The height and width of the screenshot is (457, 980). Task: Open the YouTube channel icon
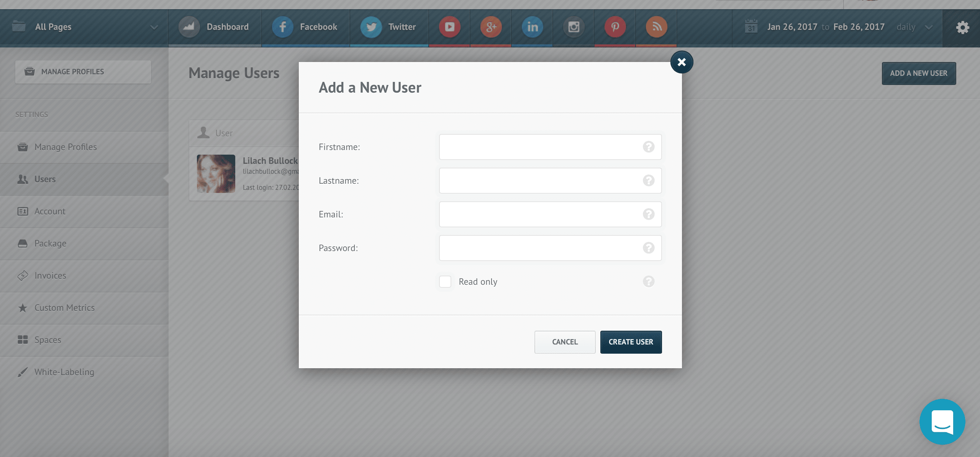click(x=449, y=27)
